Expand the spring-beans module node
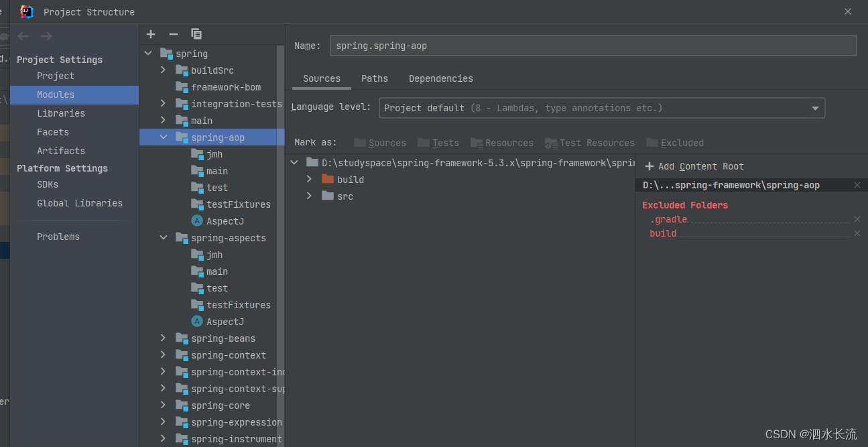This screenshot has width=868, height=447. pos(164,338)
